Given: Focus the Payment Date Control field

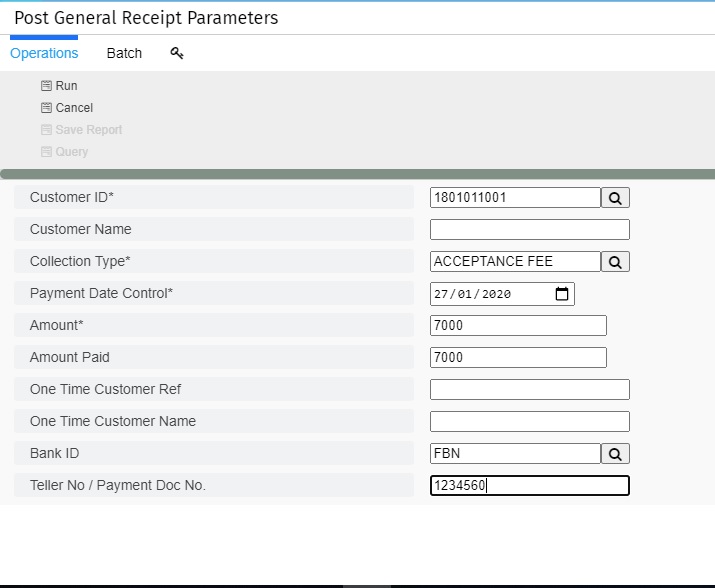Looking at the screenshot, I should tap(502, 294).
